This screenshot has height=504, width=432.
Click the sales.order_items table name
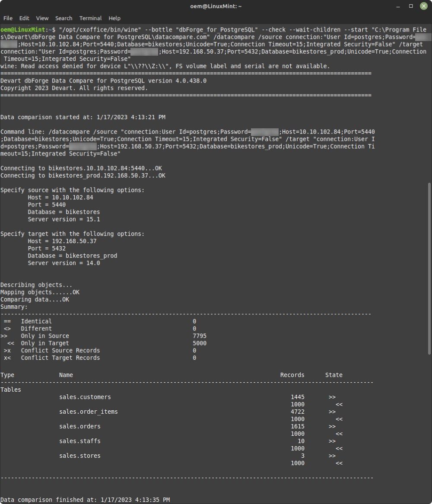tap(89, 412)
